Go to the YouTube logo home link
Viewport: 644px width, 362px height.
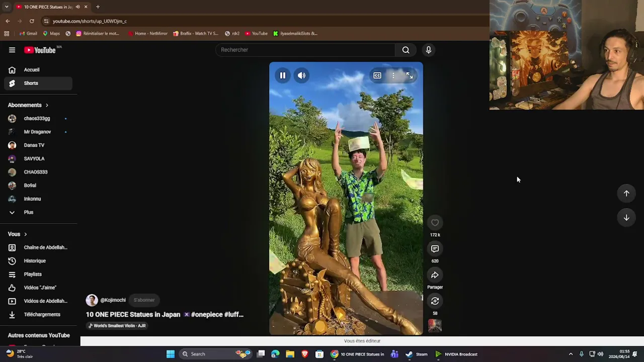click(x=40, y=50)
